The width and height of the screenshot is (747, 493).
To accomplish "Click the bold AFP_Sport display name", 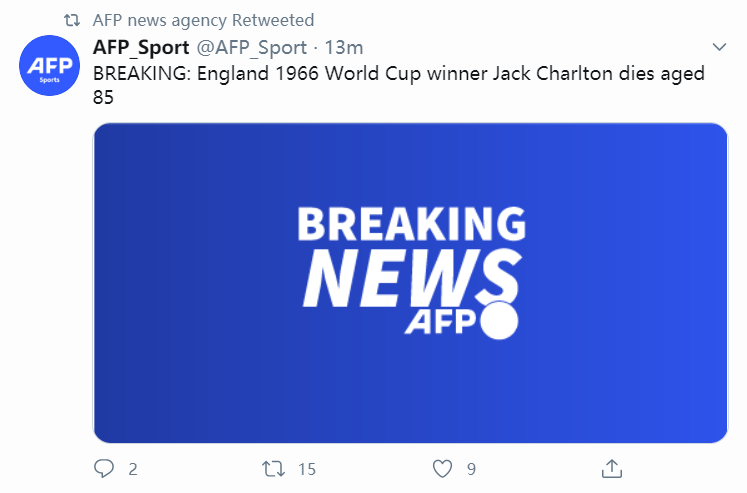I will tap(139, 48).
